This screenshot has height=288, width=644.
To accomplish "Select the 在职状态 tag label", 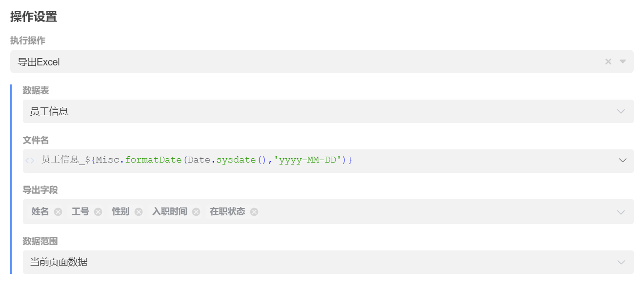I will [227, 211].
